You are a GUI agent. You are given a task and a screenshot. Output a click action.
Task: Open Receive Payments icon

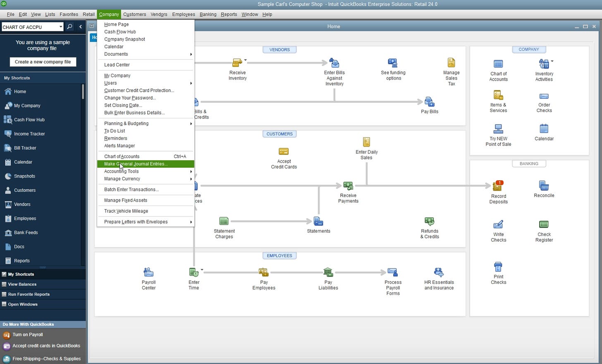348,186
